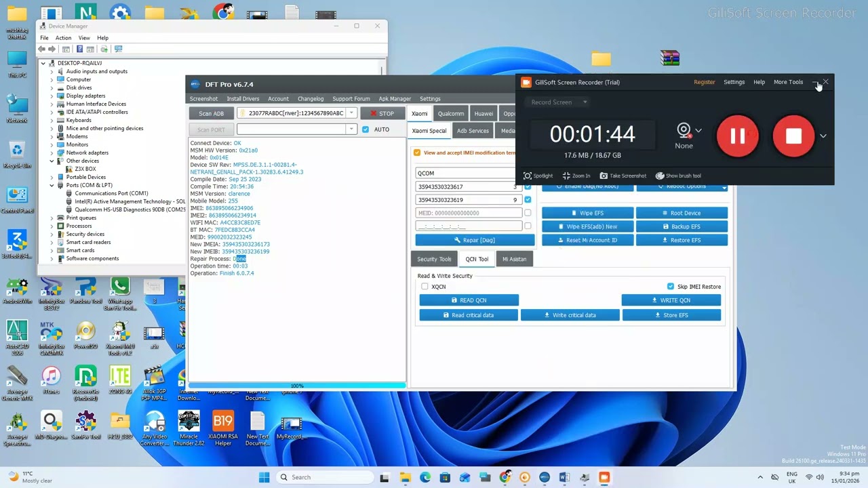Click the Store EFS button
The image size is (868, 488).
click(671, 315)
